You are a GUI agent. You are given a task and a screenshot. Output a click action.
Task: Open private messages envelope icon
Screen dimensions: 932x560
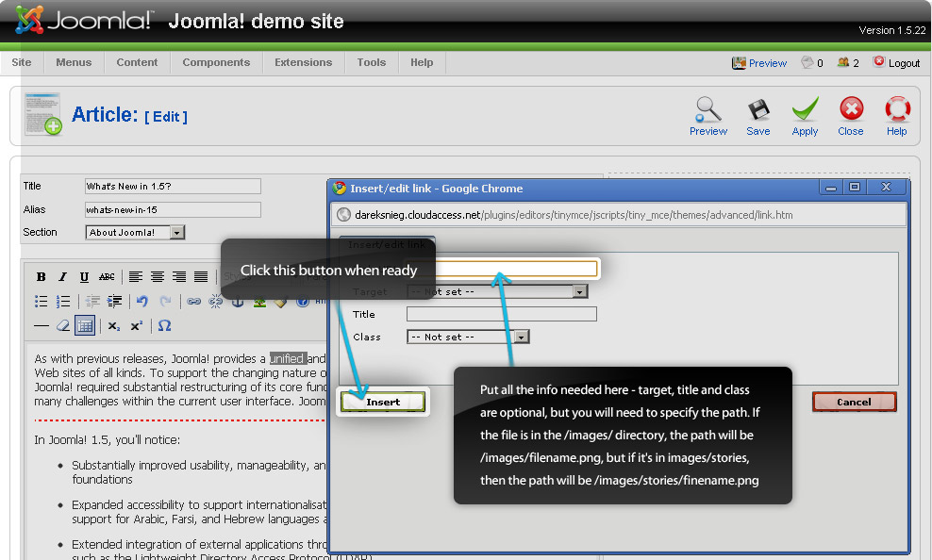pyautogui.click(x=807, y=62)
